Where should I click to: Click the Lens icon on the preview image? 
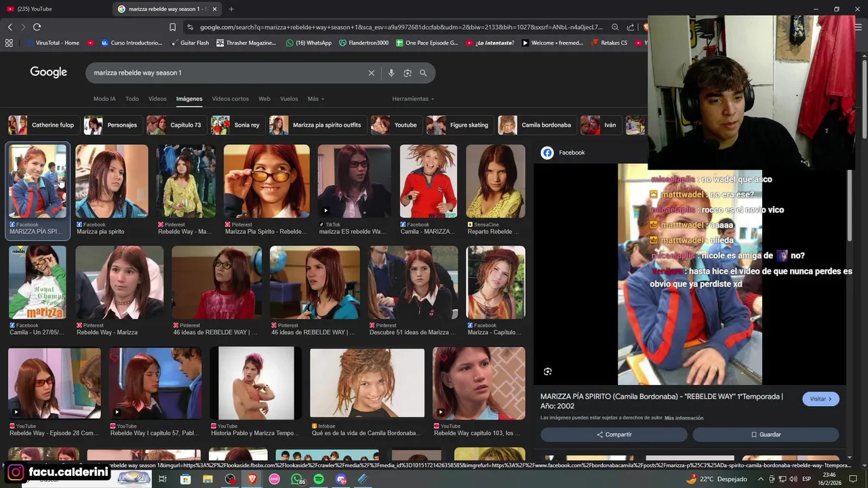pyautogui.click(x=547, y=371)
